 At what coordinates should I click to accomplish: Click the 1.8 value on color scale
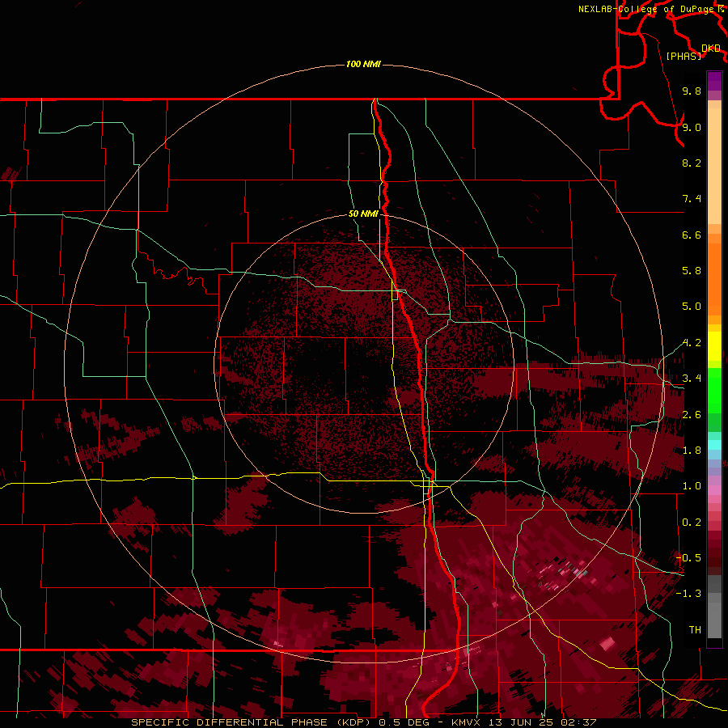[x=692, y=451]
